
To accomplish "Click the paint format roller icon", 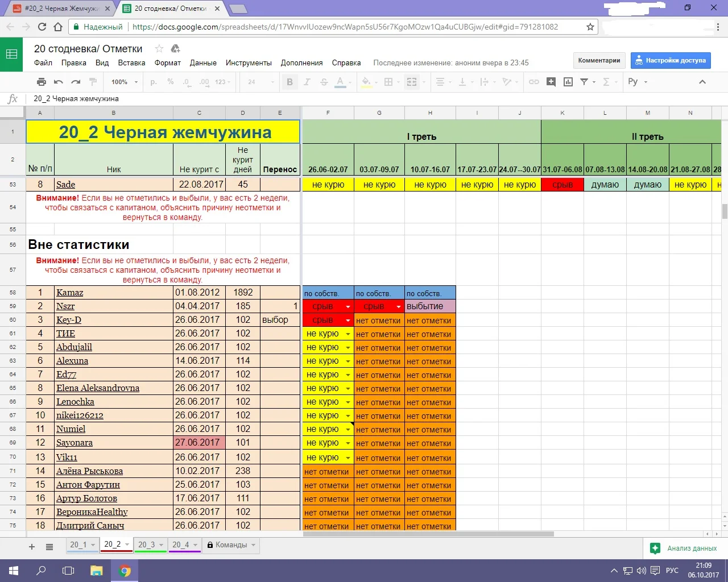I will coord(93,82).
